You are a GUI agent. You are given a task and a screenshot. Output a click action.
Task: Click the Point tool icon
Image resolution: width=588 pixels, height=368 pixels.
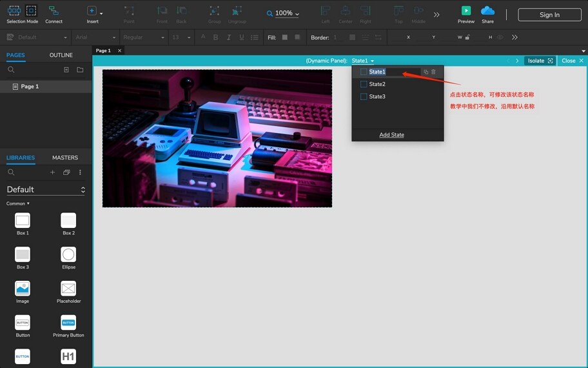[x=129, y=10]
